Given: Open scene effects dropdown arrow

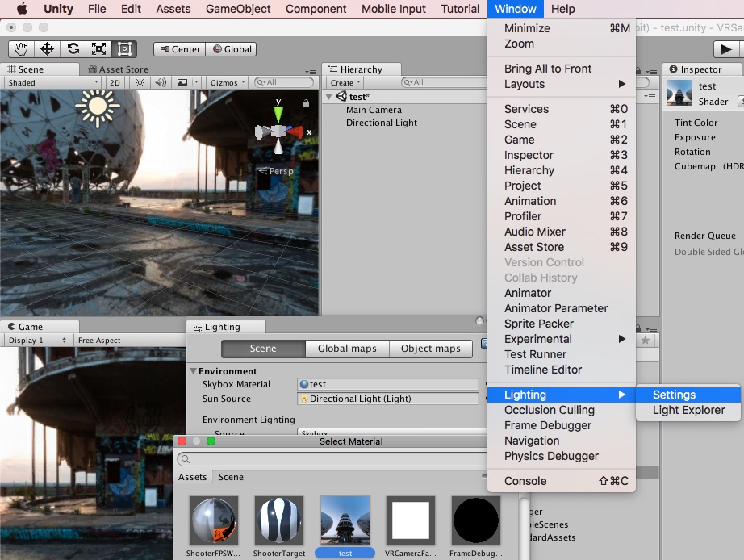Looking at the screenshot, I should click(196, 82).
